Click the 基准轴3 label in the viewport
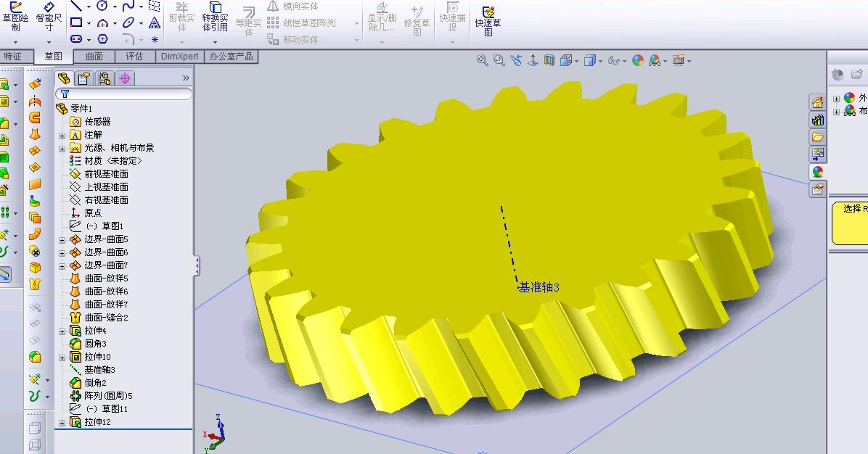 (539, 287)
